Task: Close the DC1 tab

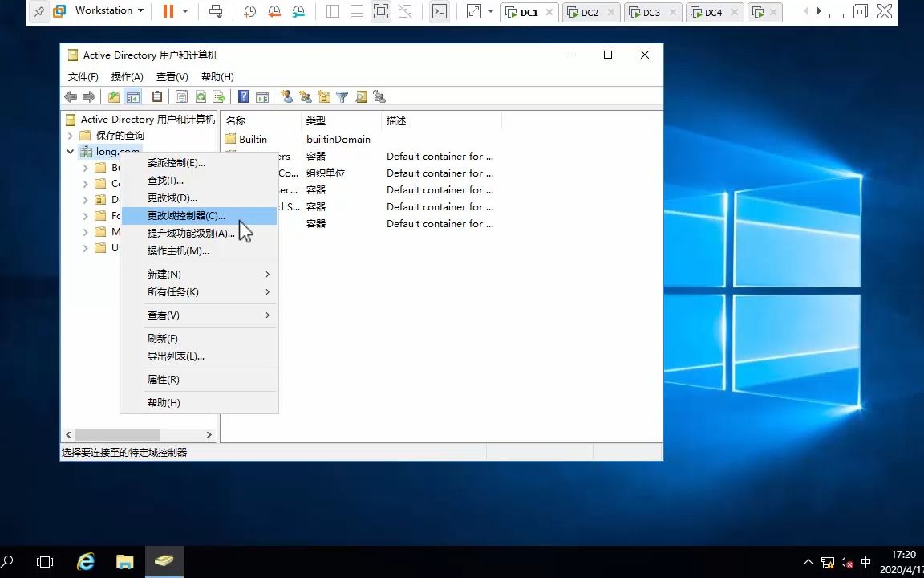Action: 549,12
